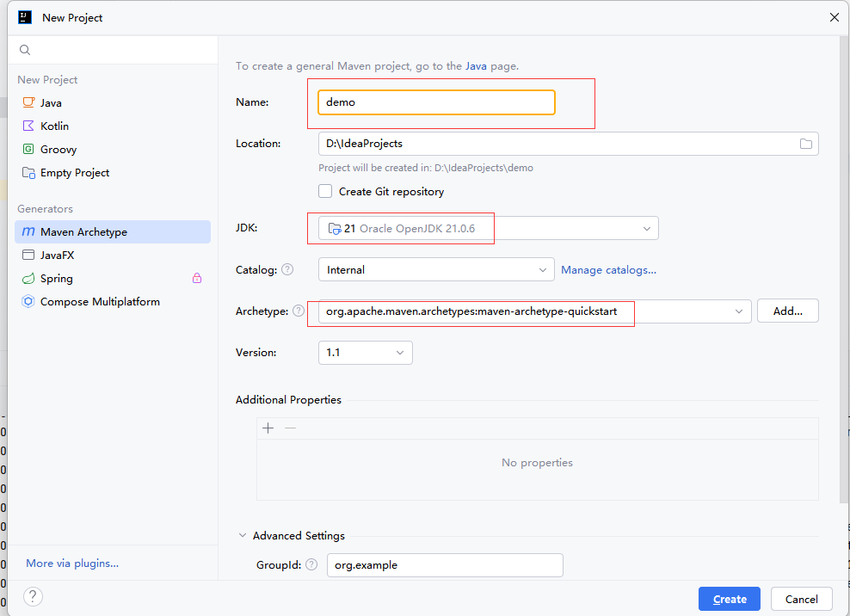Expand the Archetype combo box list
Viewport: 850px width, 616px height.
739,311
